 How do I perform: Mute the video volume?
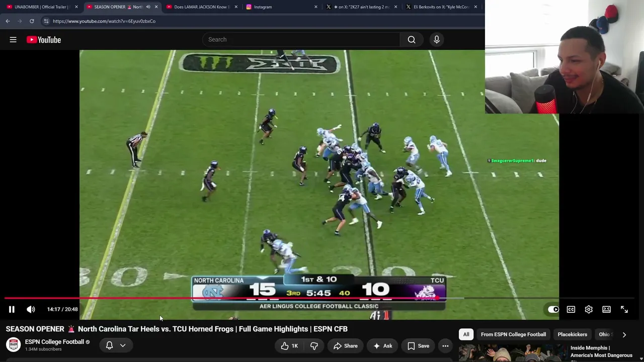31,310
